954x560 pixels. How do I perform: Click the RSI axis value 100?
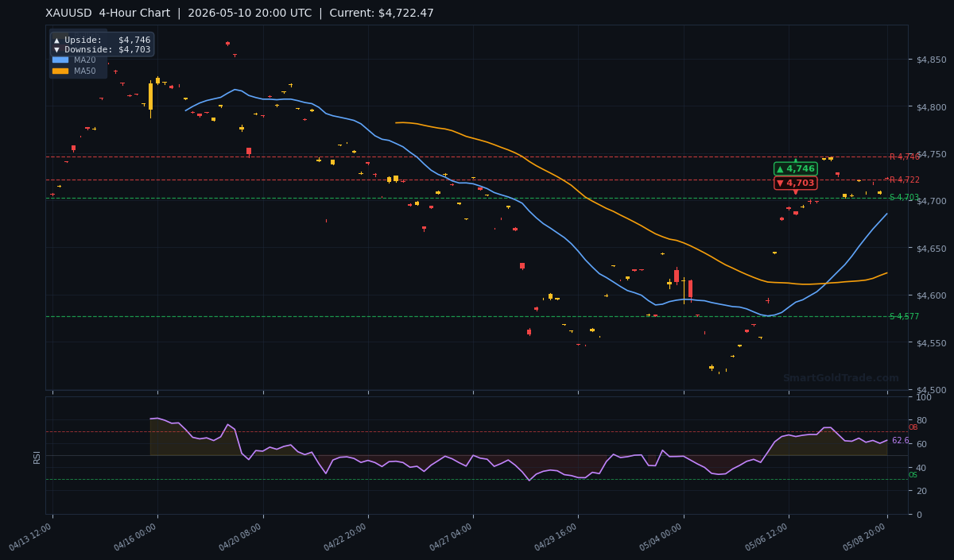(924, 397)
